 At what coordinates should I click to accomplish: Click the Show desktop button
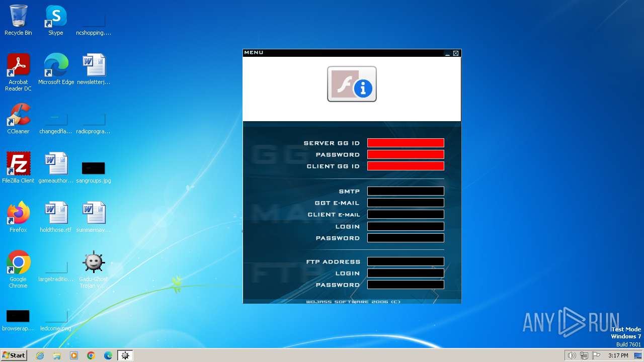[639, 355]
